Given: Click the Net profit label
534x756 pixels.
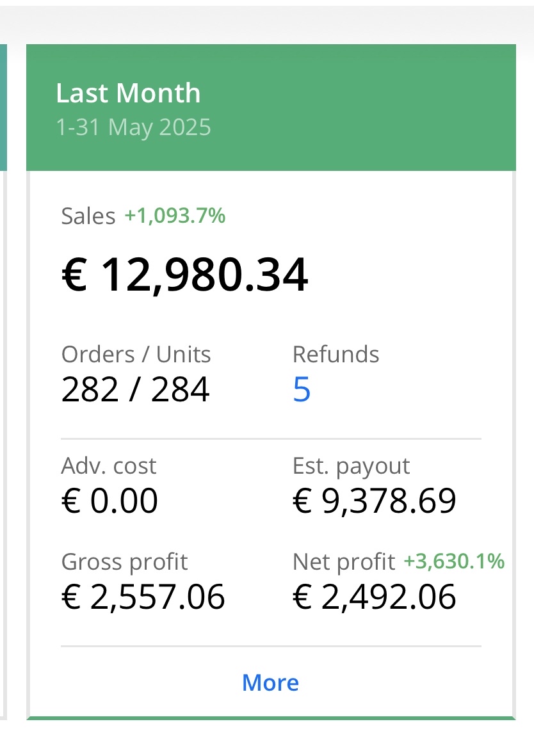Looking at the screenshot, I should [x=344, y=563].
